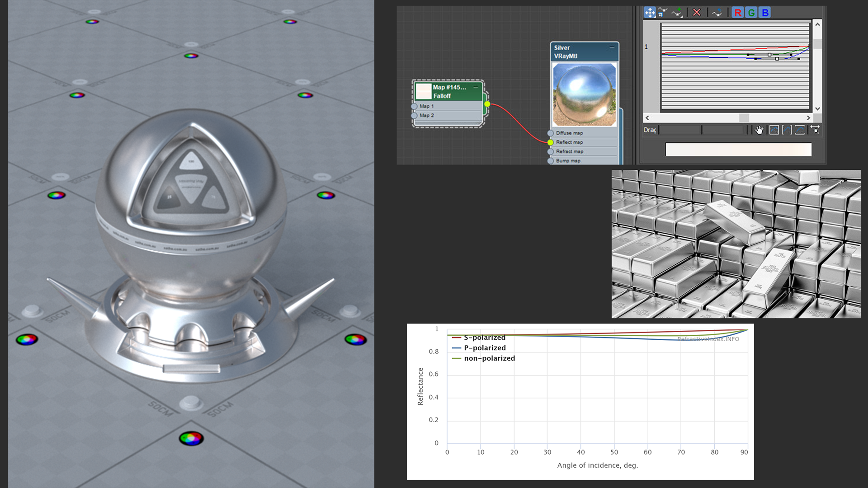Click the Drag label in curve editor
Image resolution: width=868 pixels, height=488 pixels.
coord(650,130)
